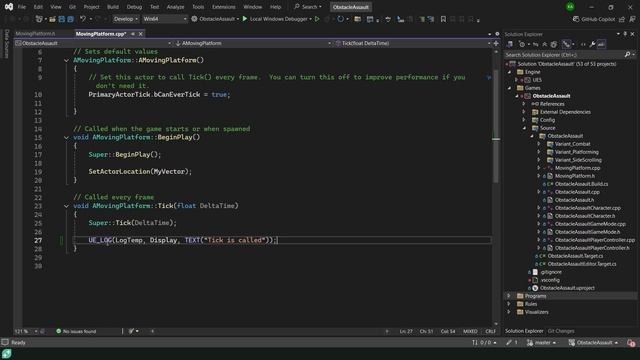Click the MIXED tabs/spaces indicator
This screenshot has width=640, height=360.
coord(470,331)
